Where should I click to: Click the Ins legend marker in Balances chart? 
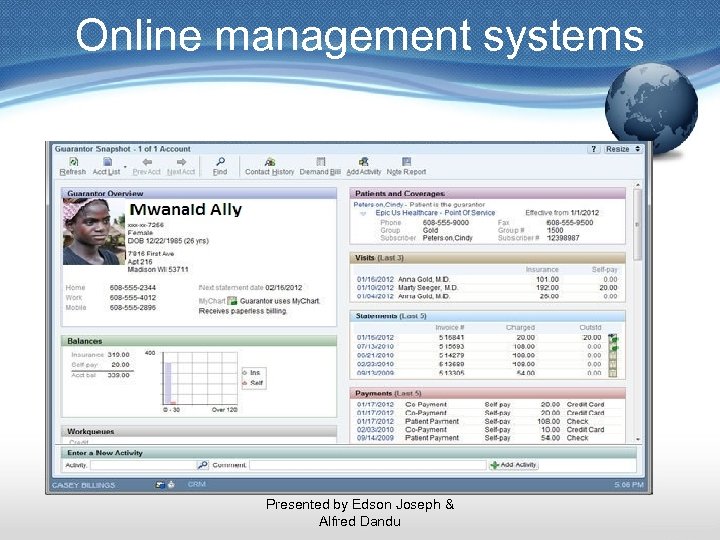(x=244, y=373)
